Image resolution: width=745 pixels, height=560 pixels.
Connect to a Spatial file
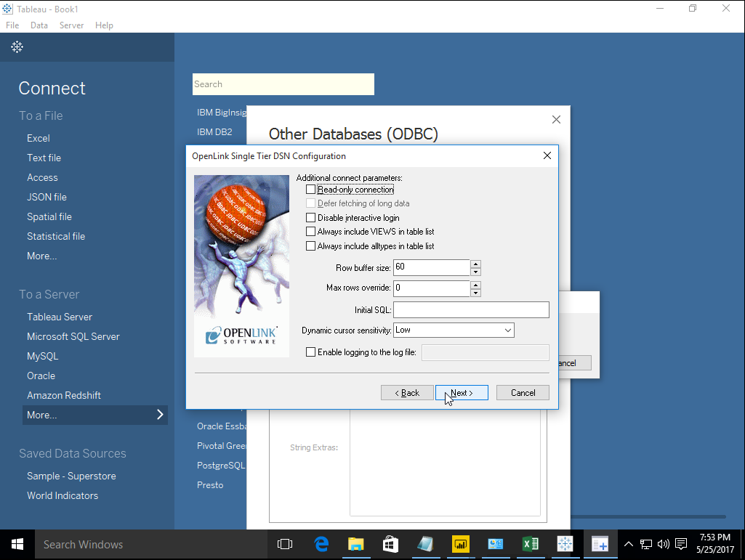point(49,216)
